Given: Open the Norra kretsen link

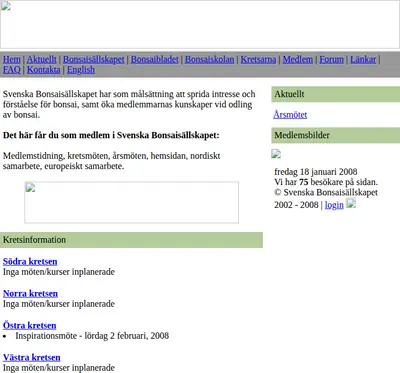Looking at the screenshot, I should [x=30, y=293].
